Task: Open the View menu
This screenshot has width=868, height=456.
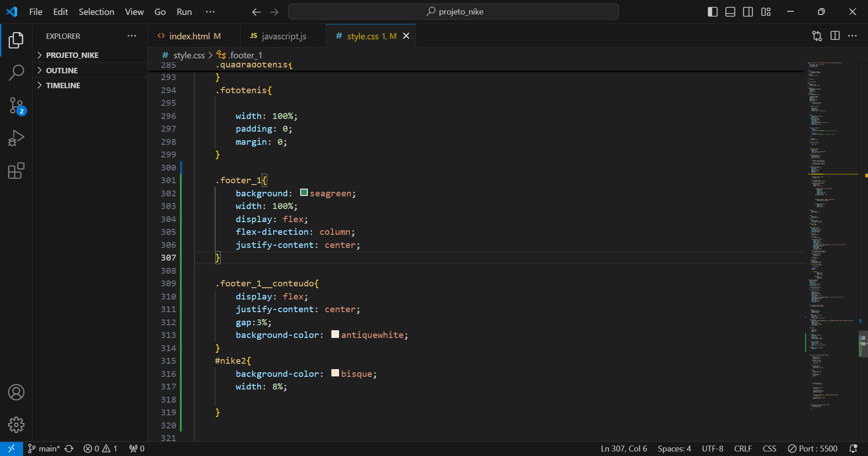Action: (134, 12)
